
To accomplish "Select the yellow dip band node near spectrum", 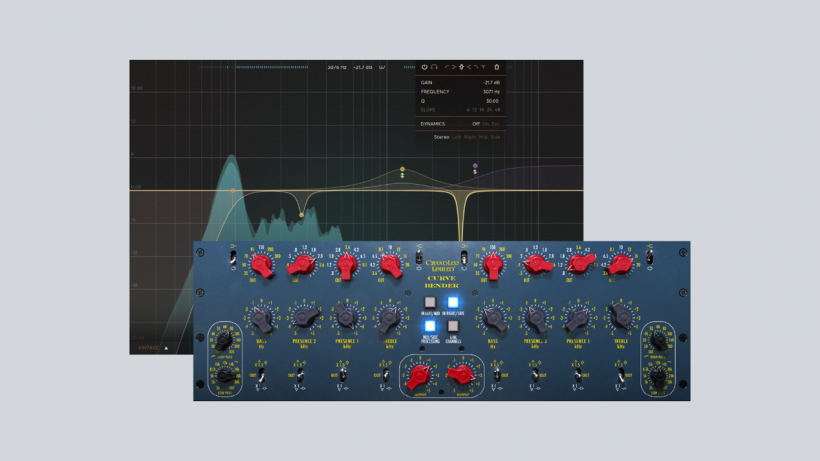I will [301, 215].
